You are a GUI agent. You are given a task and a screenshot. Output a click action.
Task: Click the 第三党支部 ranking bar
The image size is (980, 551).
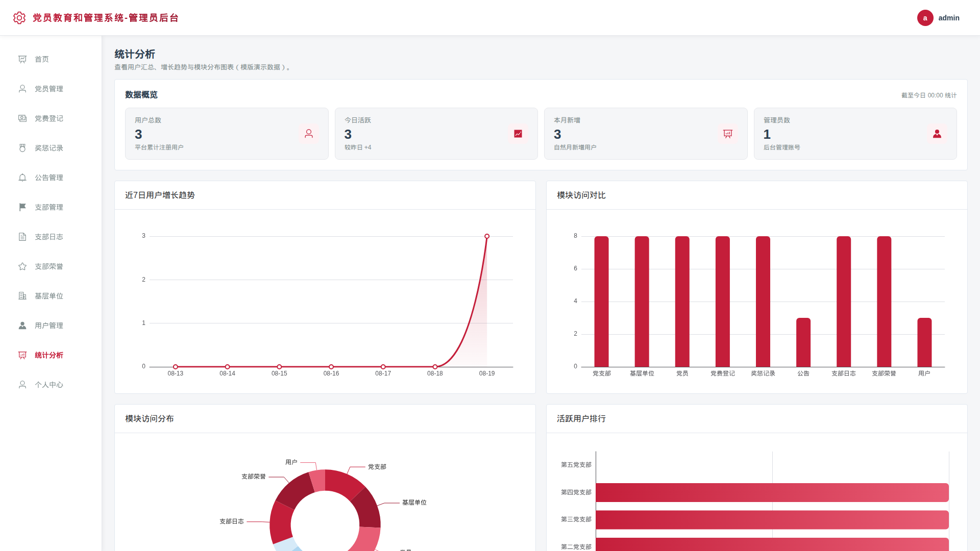(x=772, y=520)
